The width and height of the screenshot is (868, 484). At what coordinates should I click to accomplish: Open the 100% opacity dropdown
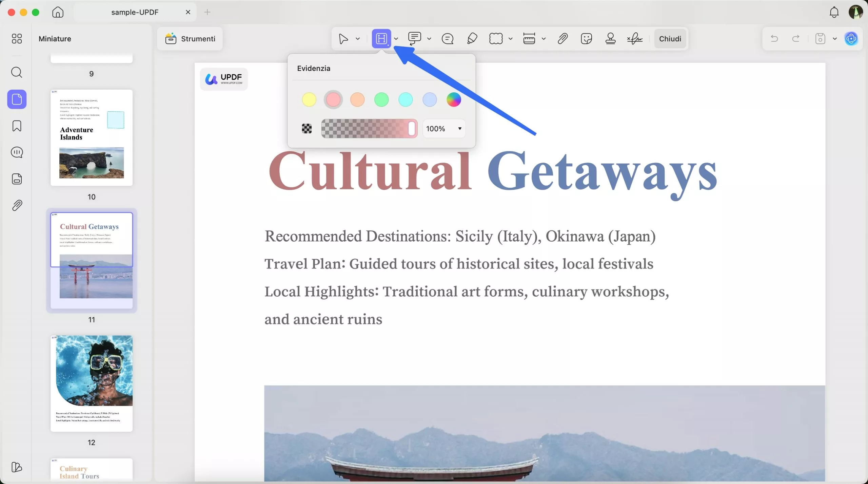click(x=444, y=128)
